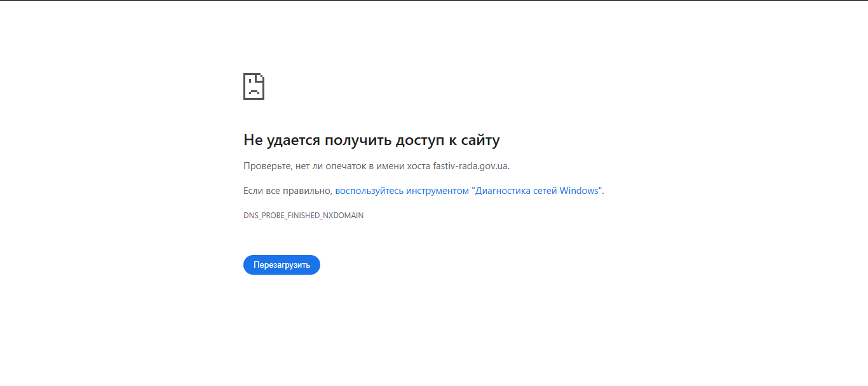Viewport: 868px width, 386px height.
Task: Click the folded corner of the page icon
Action: 261,78
